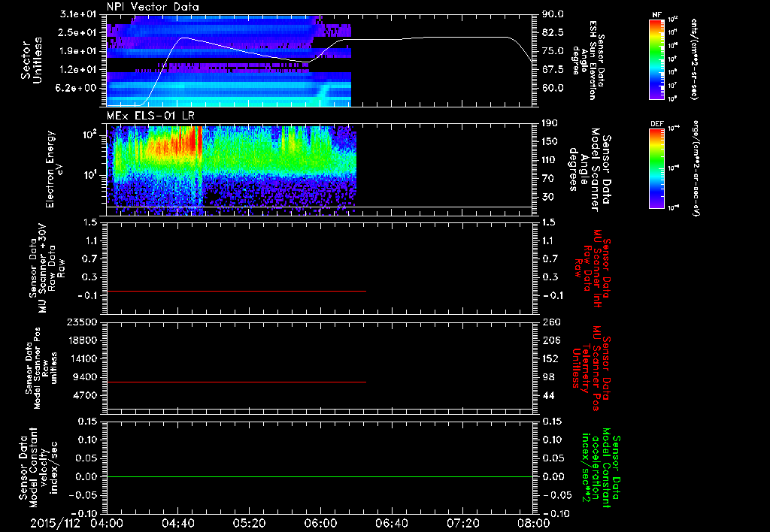
Task: Select the red 'MU Scanner Int Raw Data' label
Action: 592,268
